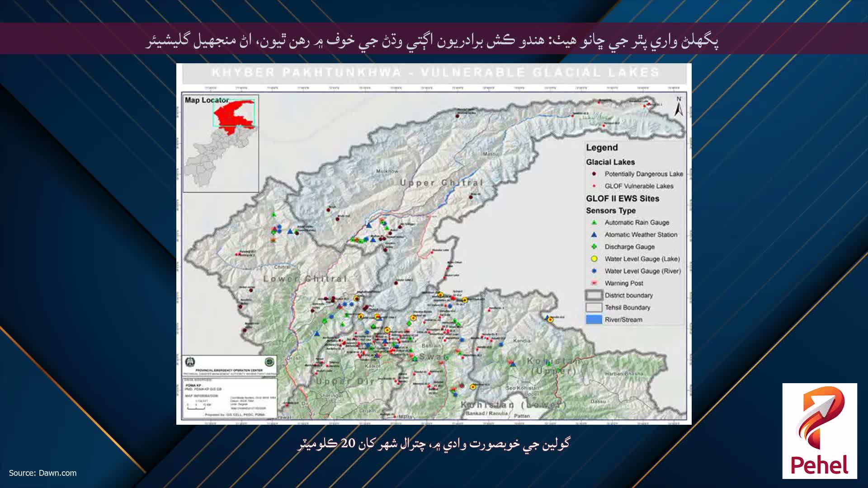This screenshot has height=488, width=868.
Task: Click the District boundary legend box
Action: [594, 296]
